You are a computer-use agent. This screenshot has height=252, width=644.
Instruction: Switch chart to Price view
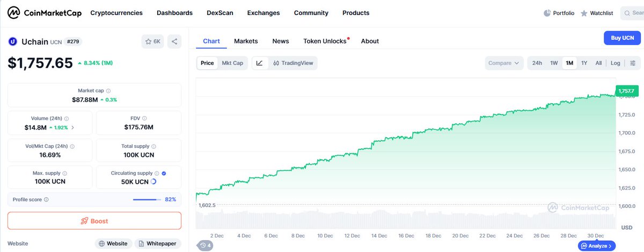[x=207, y=63]
